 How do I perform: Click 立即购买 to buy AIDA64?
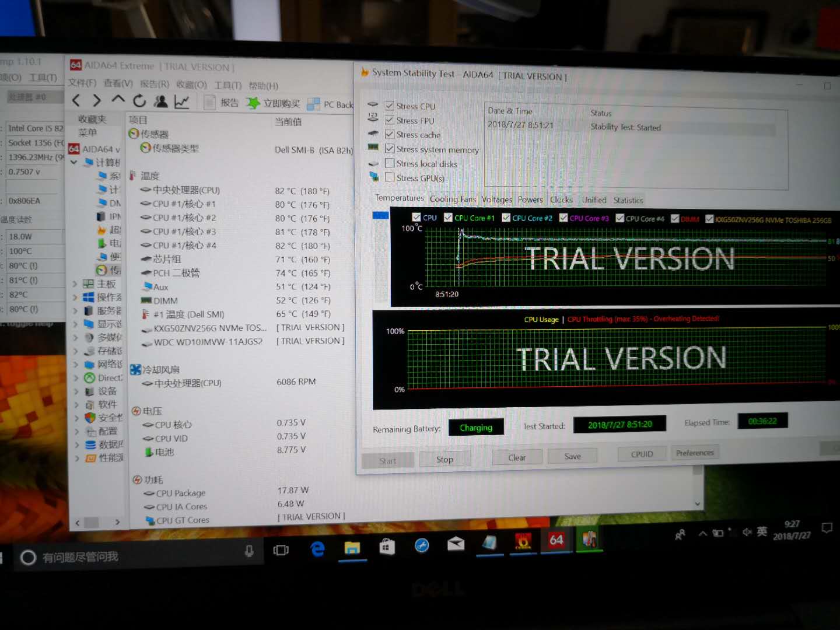point(273,103)
